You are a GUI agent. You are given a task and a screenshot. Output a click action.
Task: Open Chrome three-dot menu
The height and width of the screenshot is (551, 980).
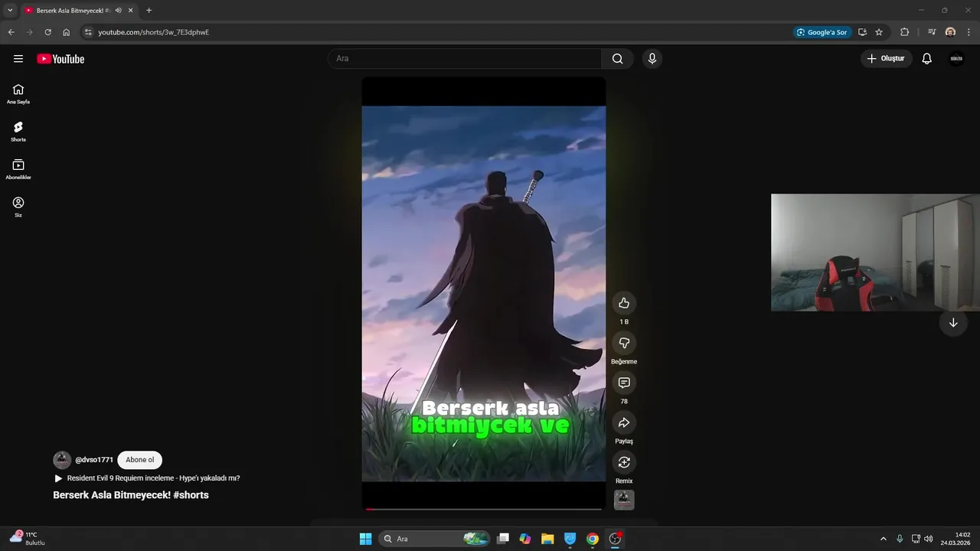click(x=968, y=32)
